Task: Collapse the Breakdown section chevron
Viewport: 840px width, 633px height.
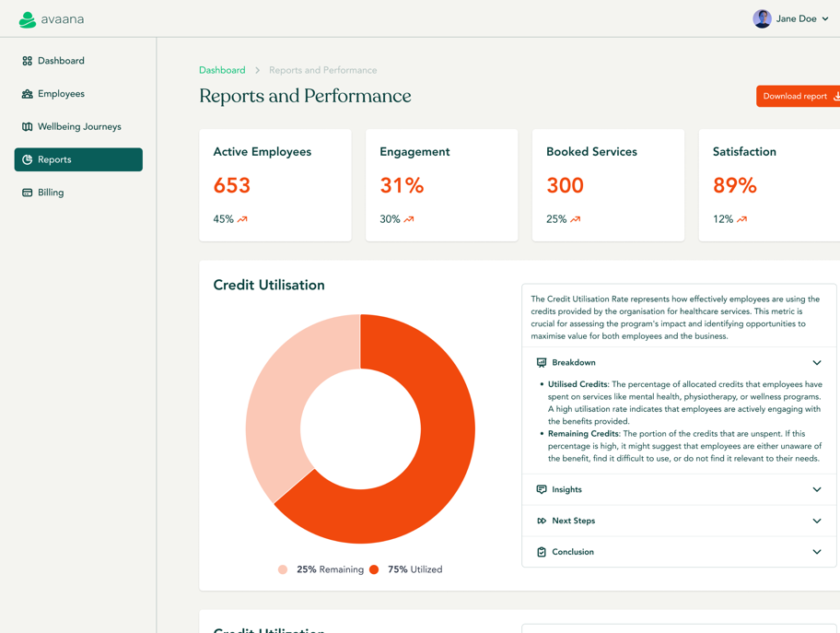Action: click(817, 363)
